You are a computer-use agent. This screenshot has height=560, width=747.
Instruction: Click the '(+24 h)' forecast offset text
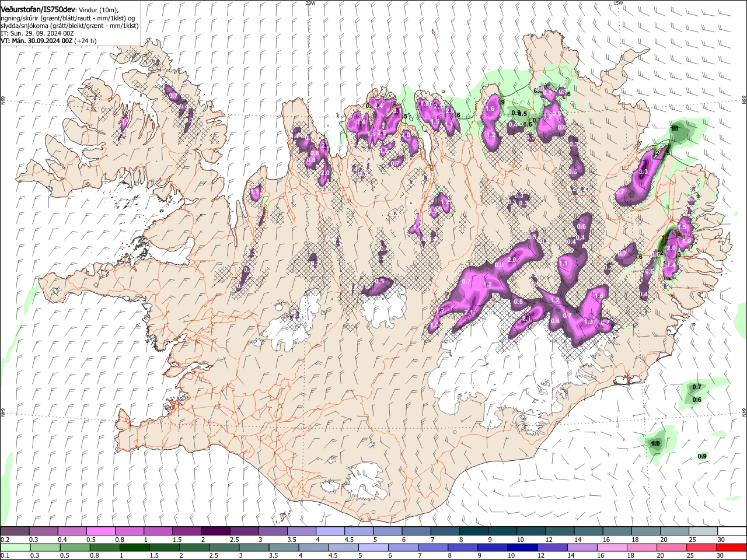point(86,41)
